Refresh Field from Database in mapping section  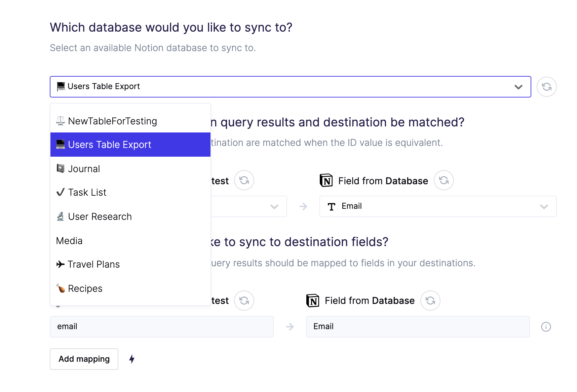click(x=430, y=301)
